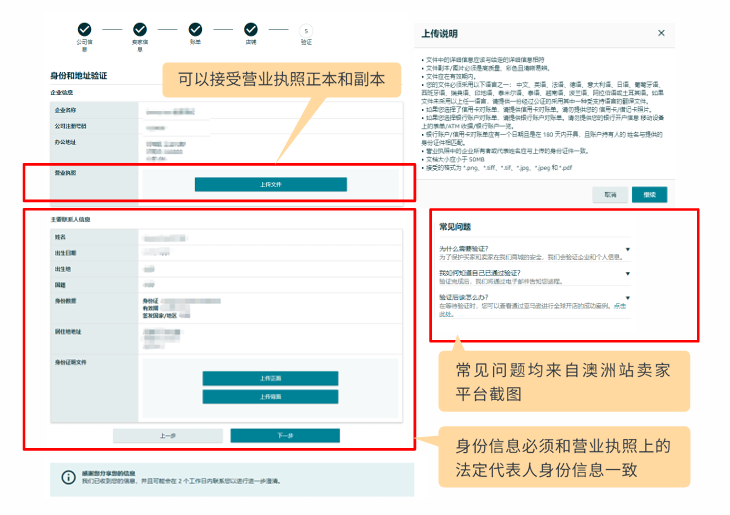Collapse the 验证后该怎么办 question arrow
The image size is (730, 515).
click(x=627, y=297)
